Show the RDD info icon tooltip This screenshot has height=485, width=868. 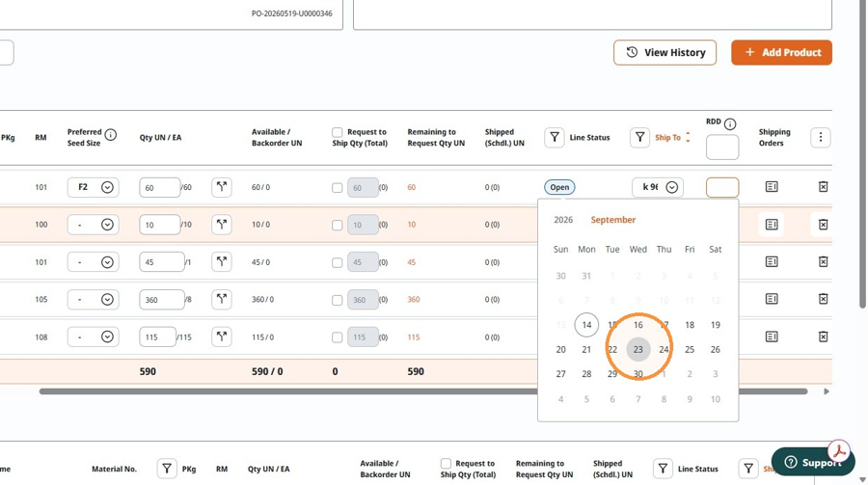point(730,124)
